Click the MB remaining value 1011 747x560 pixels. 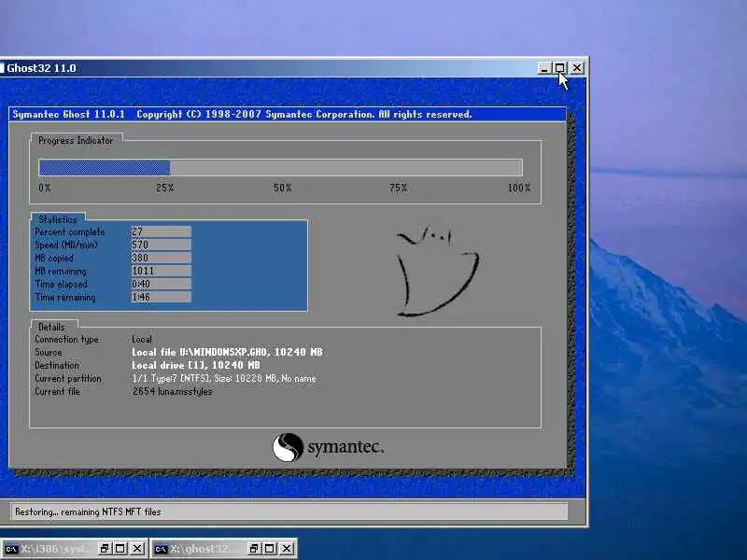click(x=161, y=271)
